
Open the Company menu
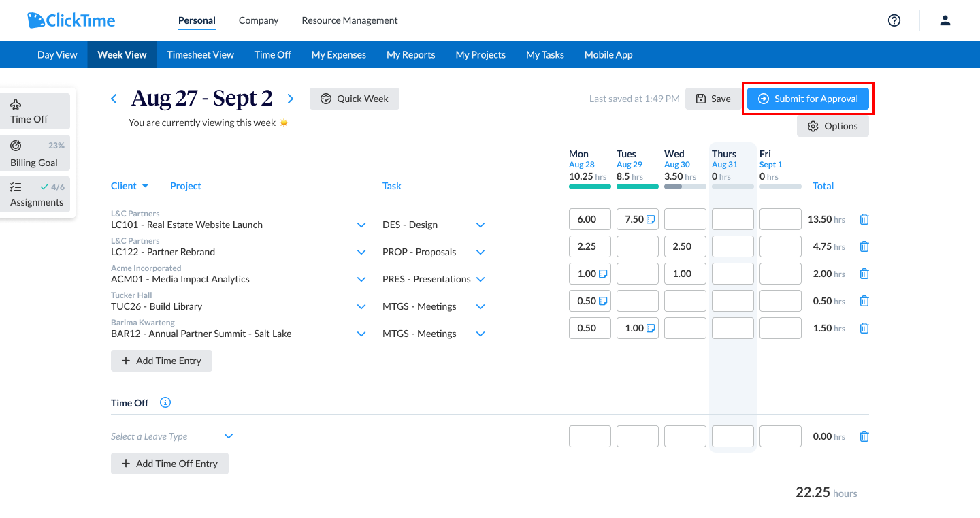pos(259,20)
